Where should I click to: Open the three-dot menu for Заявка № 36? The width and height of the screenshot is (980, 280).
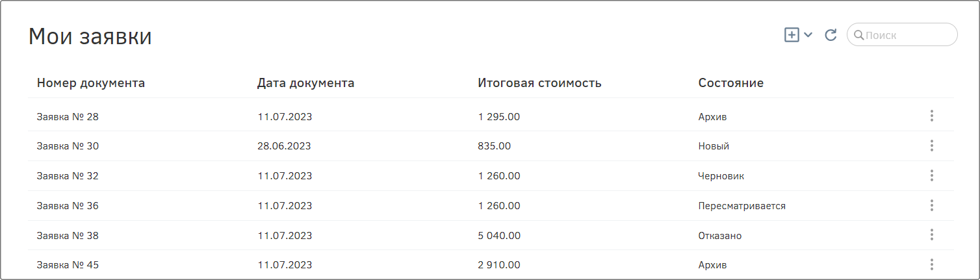932,205
